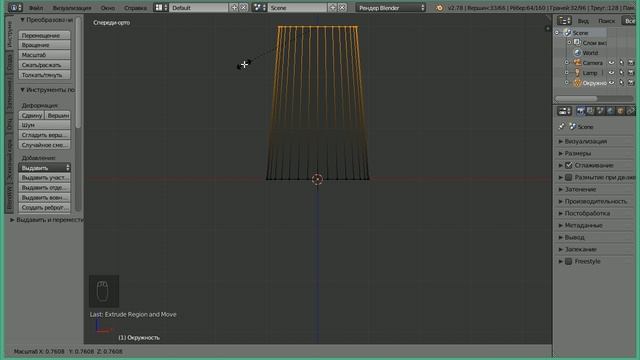The width and height of the screenshot is (640, 360).
Task: Add a new scene next to the Scene field
Action: pyautogui.click(x=333, y=7)
